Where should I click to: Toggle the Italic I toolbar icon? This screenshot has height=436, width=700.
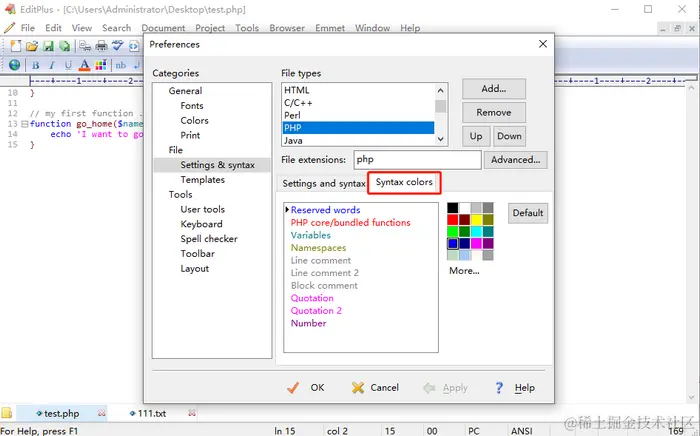point(52,65)
